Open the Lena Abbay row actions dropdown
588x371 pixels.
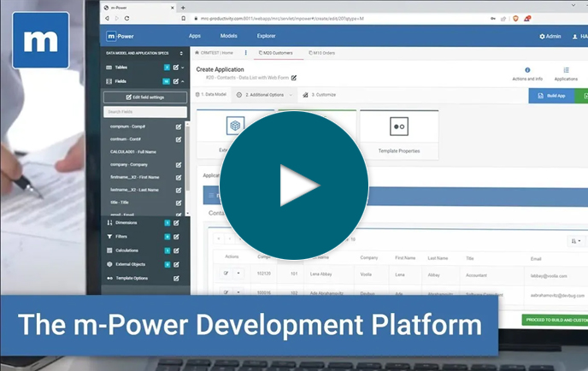pyautogui.click(x=238, y=274)
